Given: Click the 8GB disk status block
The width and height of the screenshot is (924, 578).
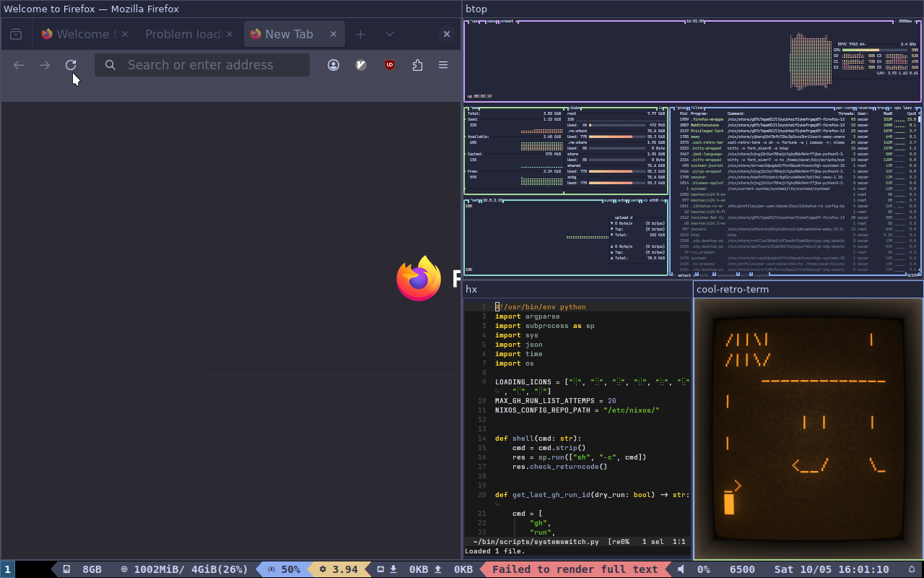Looking at the screenshot, I should (83, 569).
